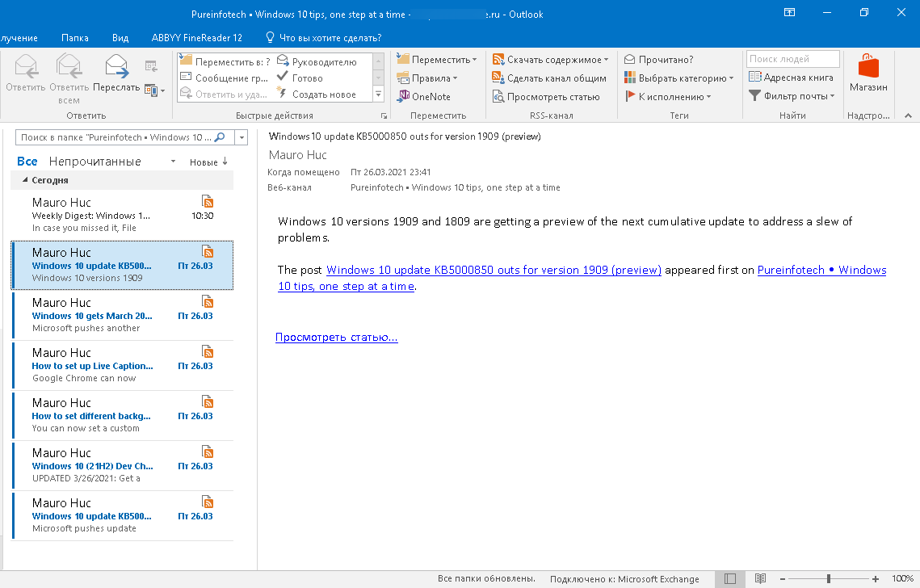
Task: Click the zoom in plus button
Action: pyautogui.click(x=876, y=579)
